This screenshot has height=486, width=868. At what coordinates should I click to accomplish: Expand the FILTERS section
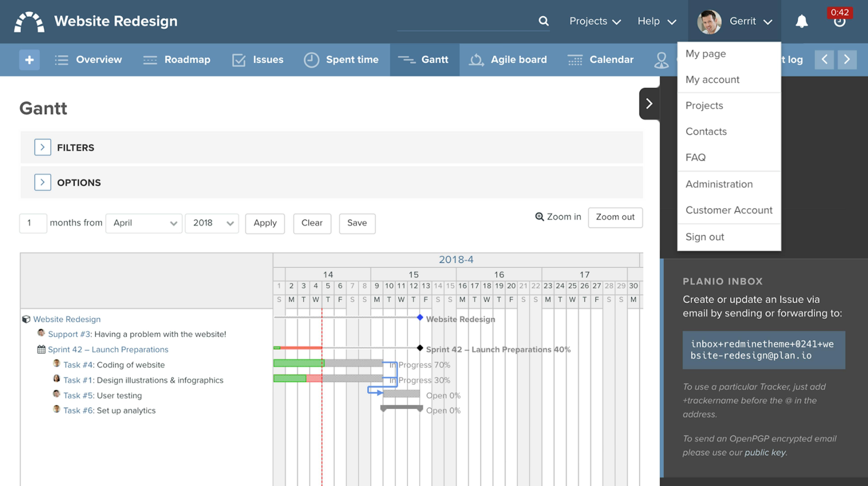(x=42, y=147)
